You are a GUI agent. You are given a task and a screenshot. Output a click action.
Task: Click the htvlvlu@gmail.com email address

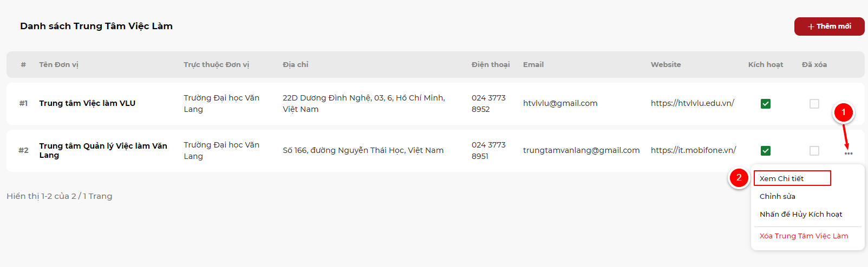coord(560,103)
